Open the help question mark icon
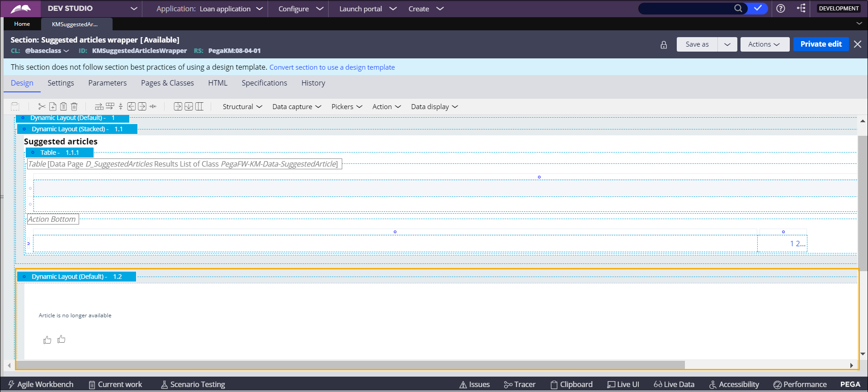This screenshot has height=392, width=868. point(781,9)
